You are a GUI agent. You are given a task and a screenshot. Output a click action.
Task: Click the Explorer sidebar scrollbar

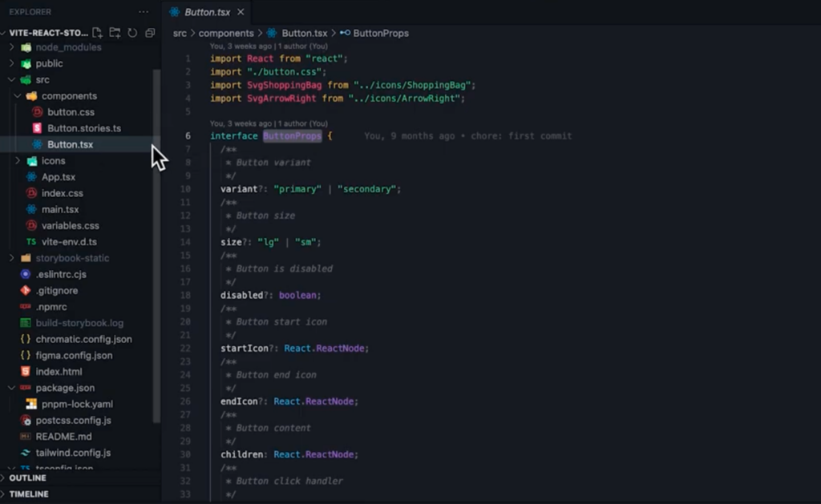156,246
